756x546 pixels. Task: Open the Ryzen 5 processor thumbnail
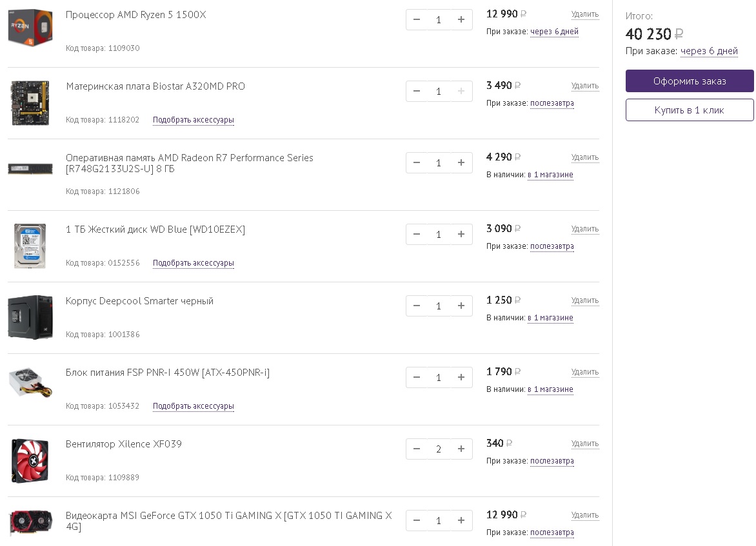point(30,28)
